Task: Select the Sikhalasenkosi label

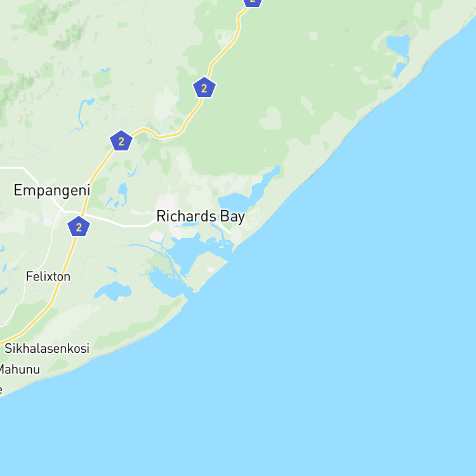Action: pos(47,348)
